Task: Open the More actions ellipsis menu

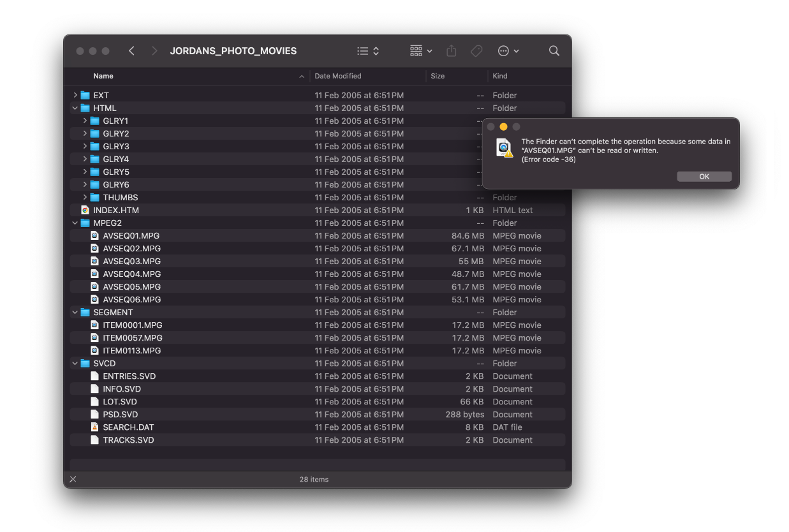Action: click(x=504, y=50)
